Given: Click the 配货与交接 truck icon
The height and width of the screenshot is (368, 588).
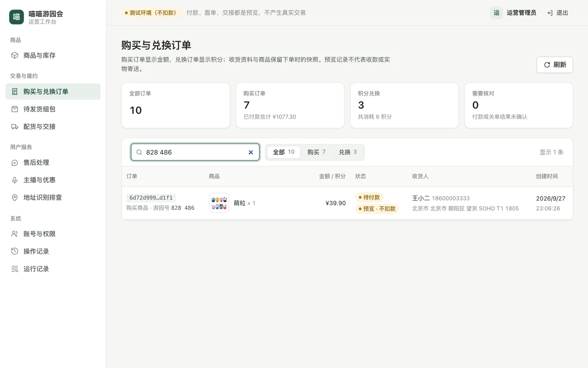Looking at the screenshot, I should 15,127.
